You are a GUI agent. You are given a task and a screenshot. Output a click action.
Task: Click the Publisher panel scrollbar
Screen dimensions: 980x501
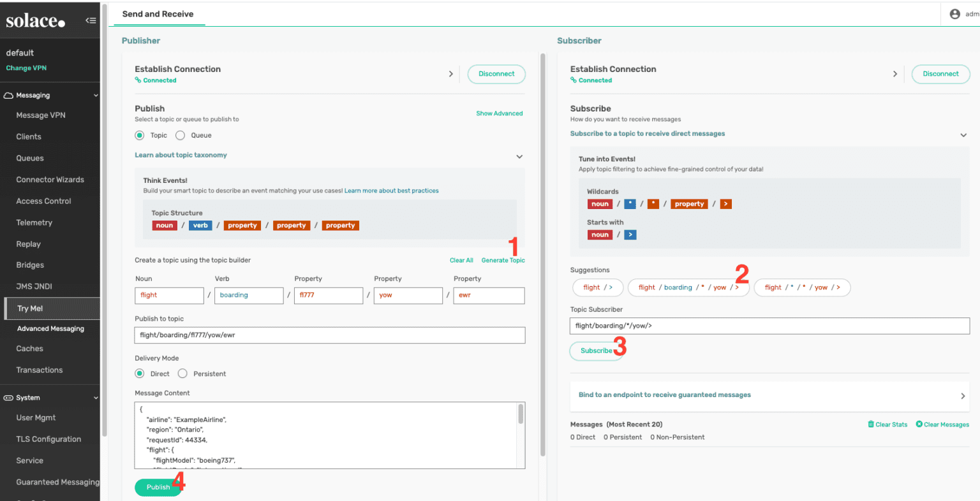[543, 255]
